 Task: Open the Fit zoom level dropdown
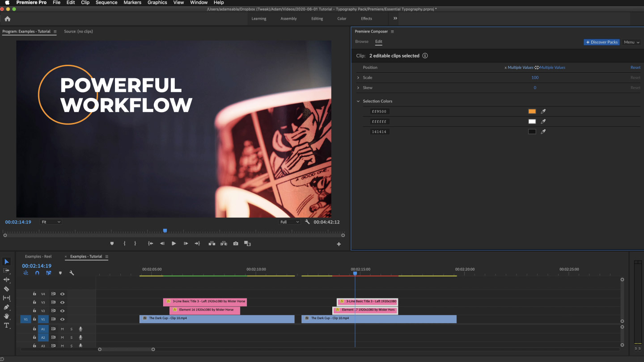(51, 222)
